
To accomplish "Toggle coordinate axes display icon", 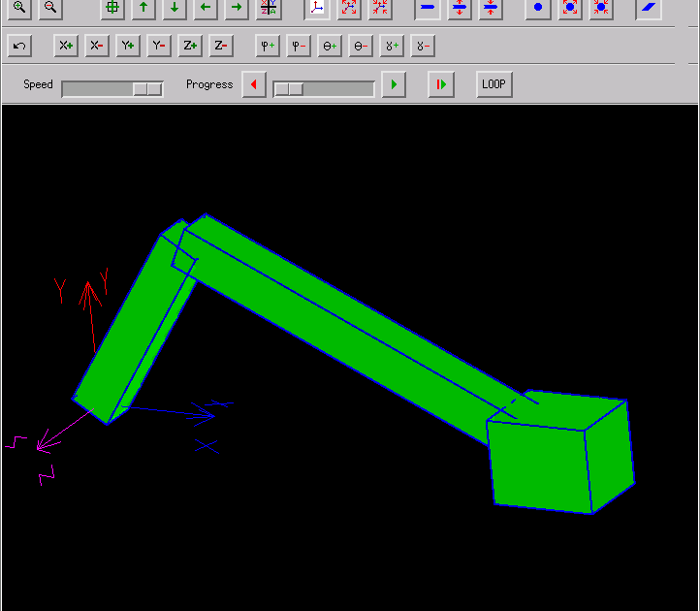I will [x=317, y=8].
